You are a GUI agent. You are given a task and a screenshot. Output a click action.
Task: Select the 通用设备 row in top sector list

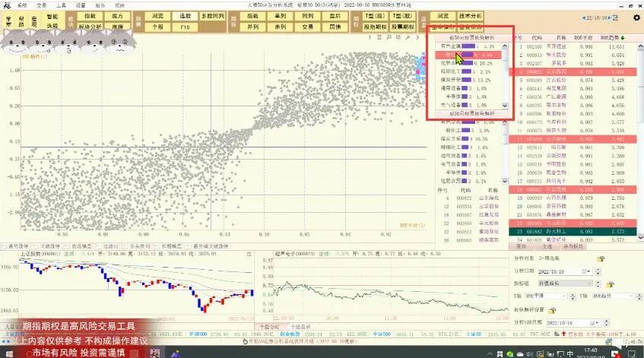469,88
